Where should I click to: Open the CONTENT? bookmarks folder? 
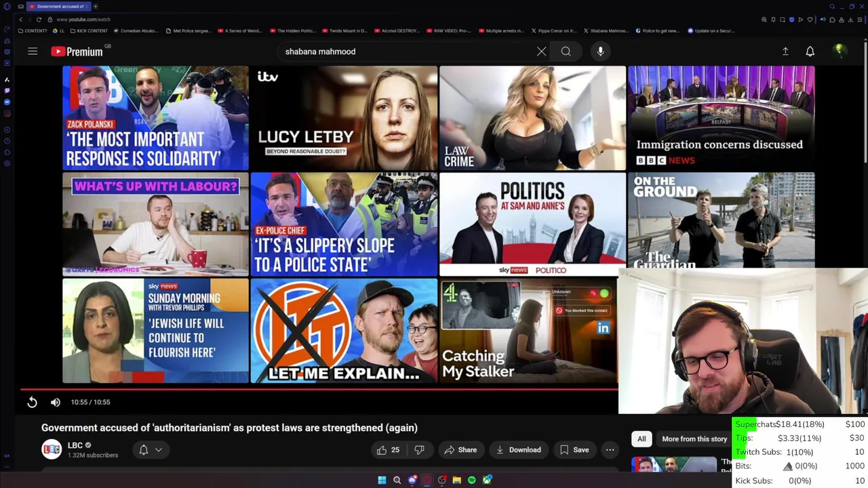[x=33, y=30]
